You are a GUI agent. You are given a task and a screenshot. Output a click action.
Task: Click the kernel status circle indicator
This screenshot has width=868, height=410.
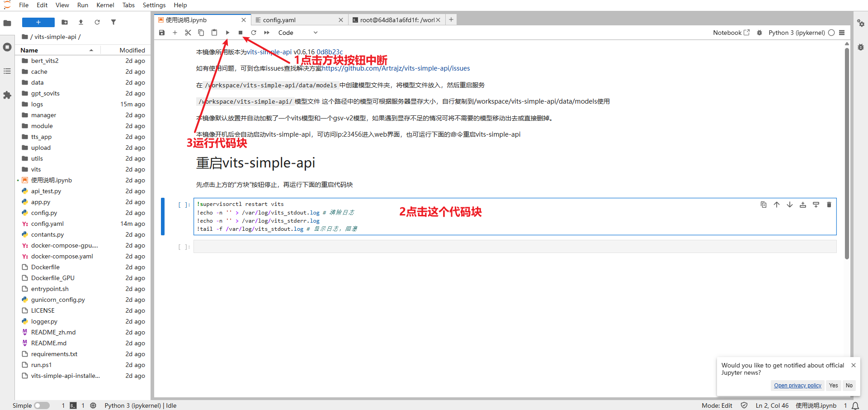tap(831, 33)
